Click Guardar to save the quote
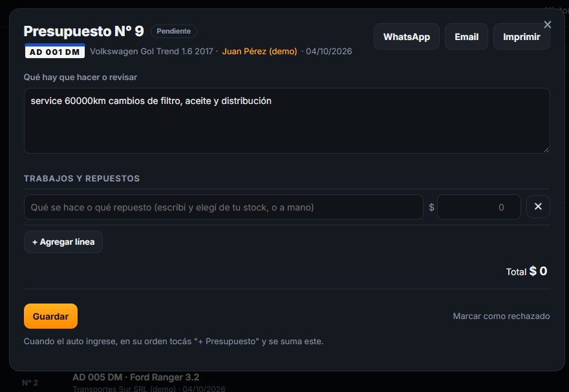This screenshot has width=569, height=392. (x=51, y=316)
